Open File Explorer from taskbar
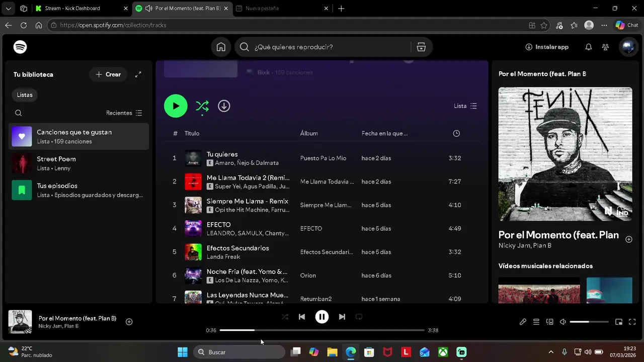The height and width of the screenshot is (362, 644). click(332, 352)
